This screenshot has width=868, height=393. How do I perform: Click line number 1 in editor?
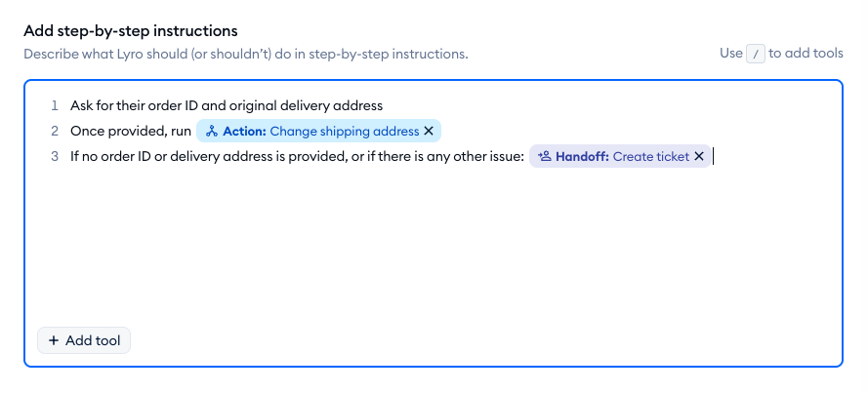point(55,105)
